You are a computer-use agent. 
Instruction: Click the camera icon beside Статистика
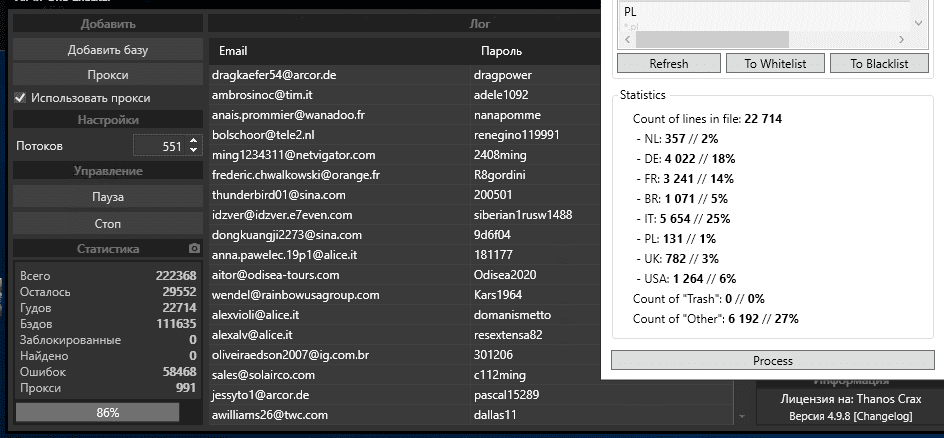(x=195, y=249)
